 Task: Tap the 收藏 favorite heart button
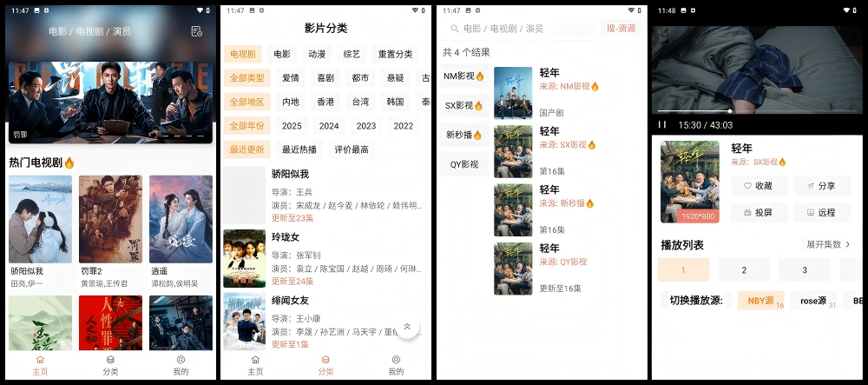(759, 186)
